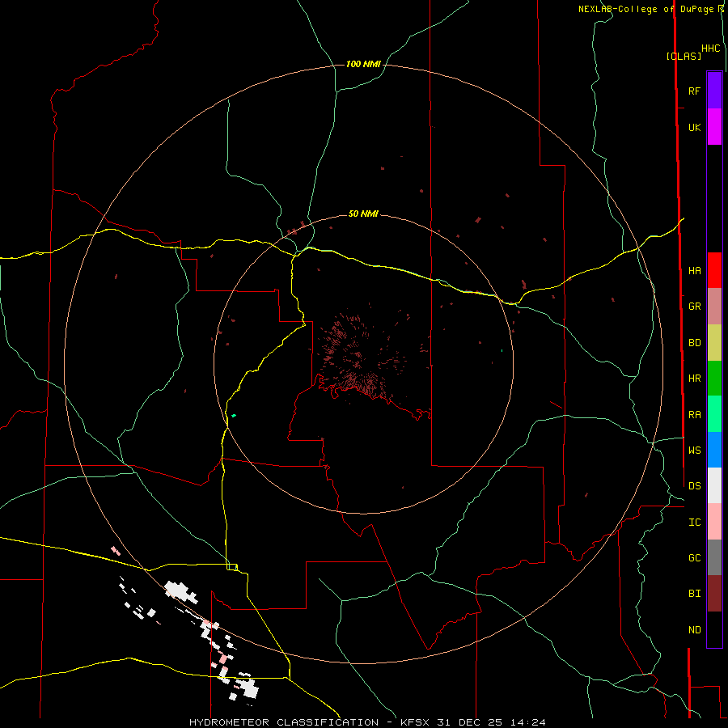Click the white DS legend swatch
Screen dimensions: 728x728
(x=714, y=485)
